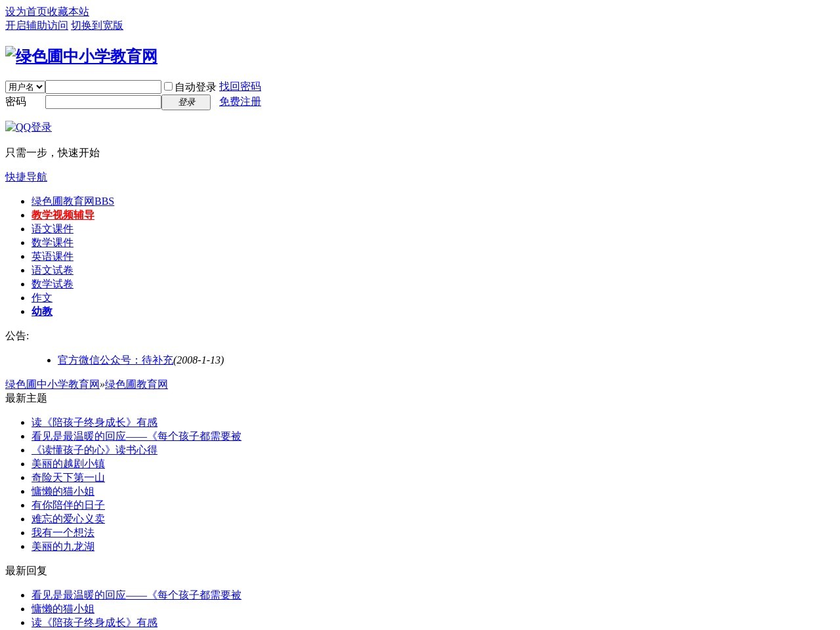Enable the 自动登录 checkbox
Viewport: 840px width, 630px height.
[168, 87]
